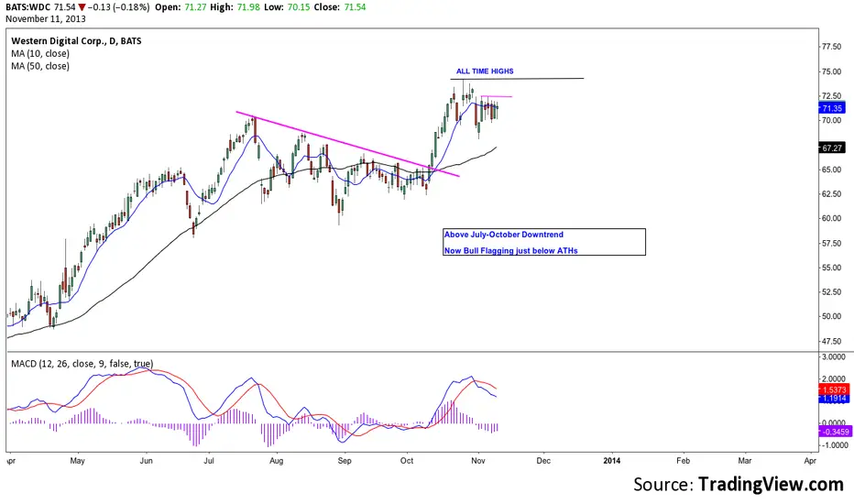Click the Feb label on the time axis
The width and height of the screenshot is (854, 504).
click(683, 460)
